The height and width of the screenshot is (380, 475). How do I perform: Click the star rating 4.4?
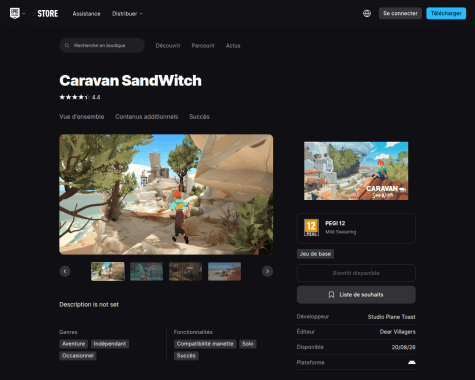80,97
